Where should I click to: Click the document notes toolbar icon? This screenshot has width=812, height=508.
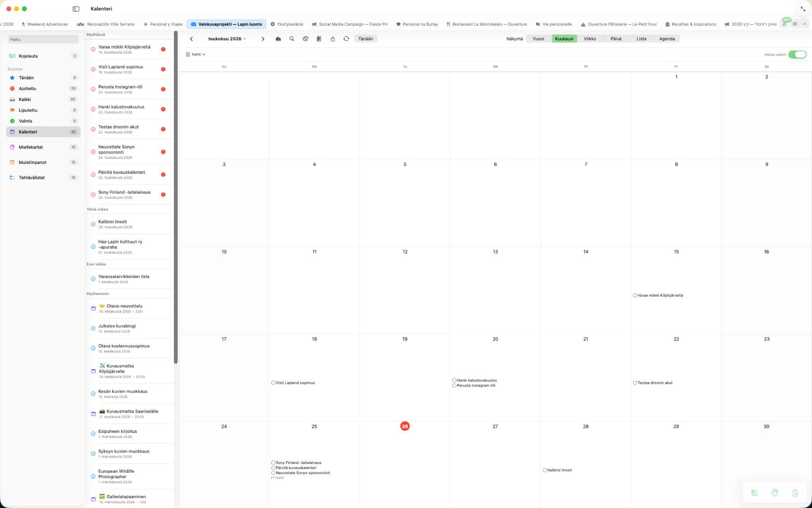tap(319, 39)
